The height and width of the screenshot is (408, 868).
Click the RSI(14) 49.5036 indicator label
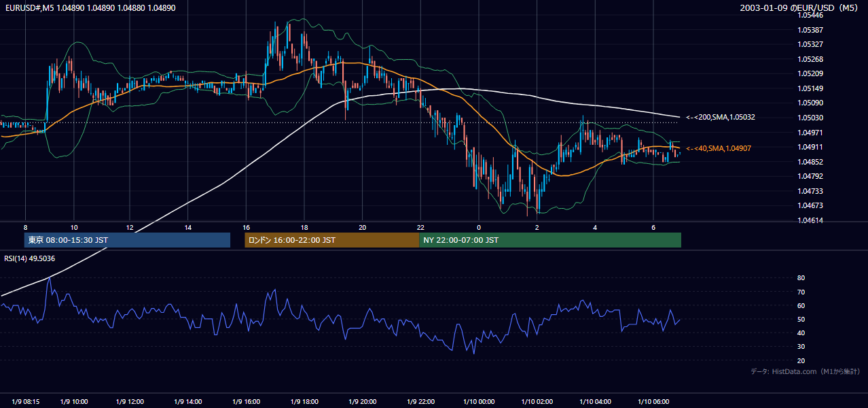coord(30,258)
